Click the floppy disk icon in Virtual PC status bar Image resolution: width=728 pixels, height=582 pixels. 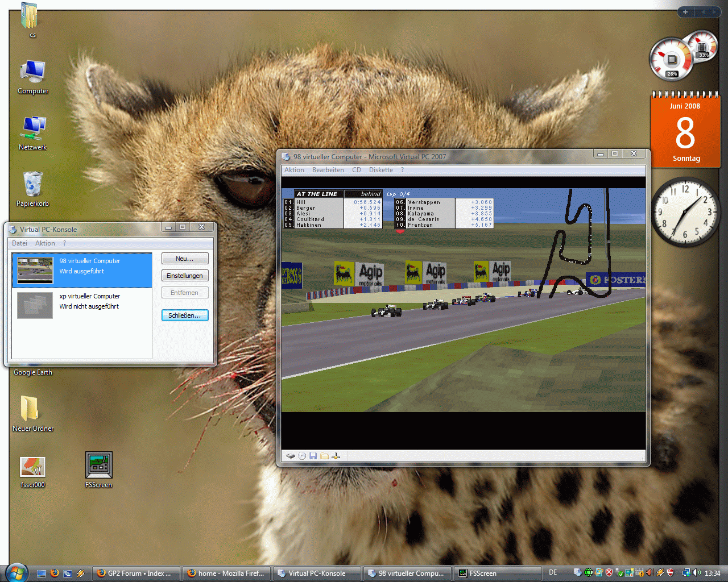pos(313,456)
